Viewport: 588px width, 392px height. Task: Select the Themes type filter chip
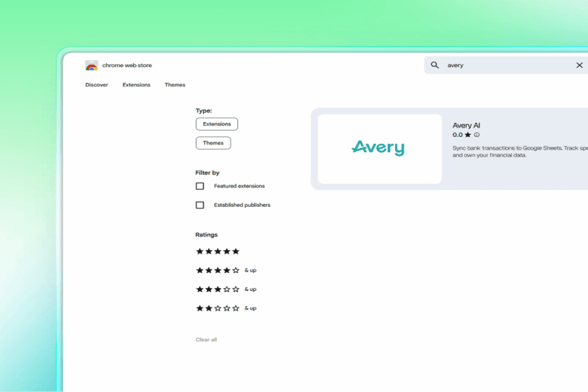(213, 143)
